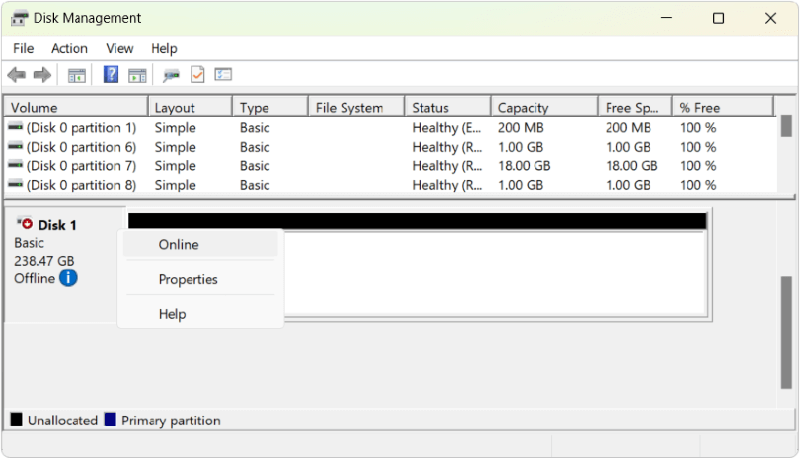800x459 pixels.
Task: Open the View menu
Action: pyautogui.click(x=120, y=48)
